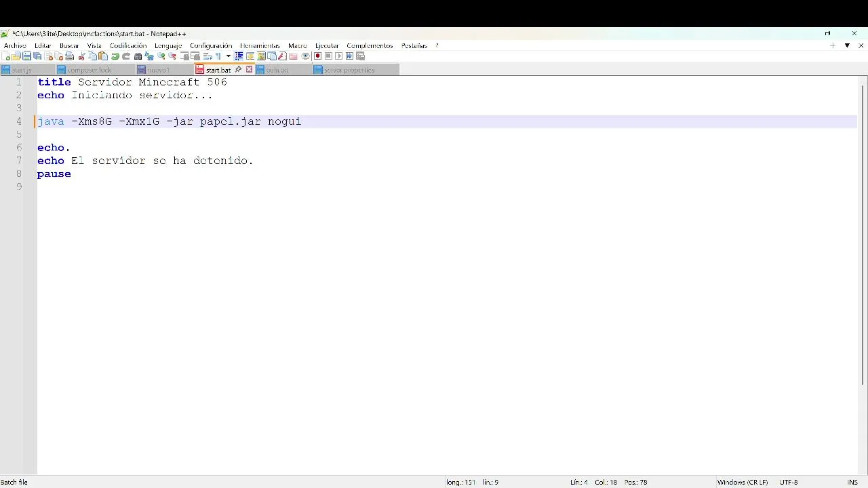Click the Replace toolbar icon
The height and width of the screenshot is (488, 868).
[149, 56]
